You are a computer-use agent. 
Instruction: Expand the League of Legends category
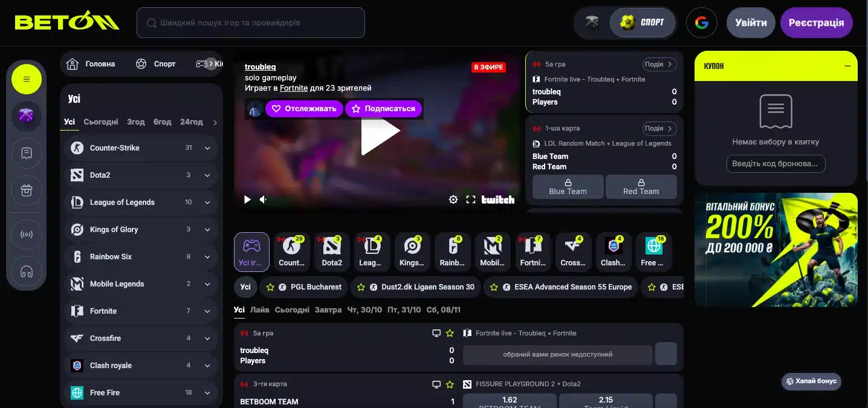[x=207, y=202]
